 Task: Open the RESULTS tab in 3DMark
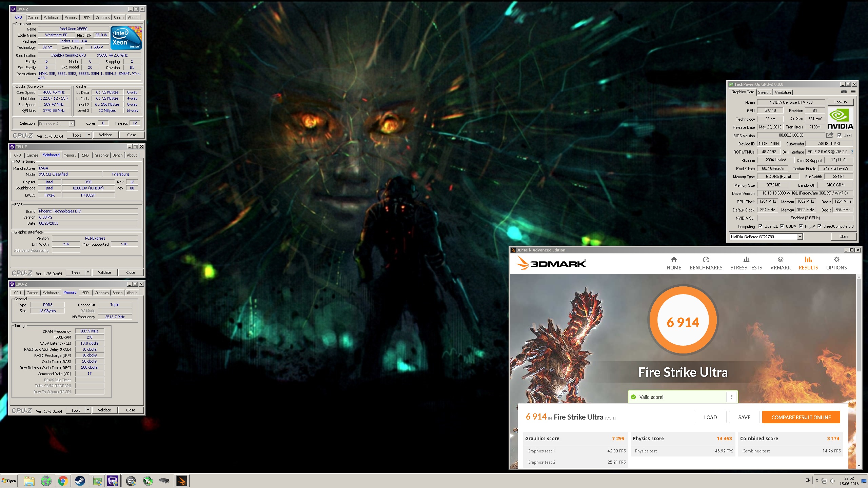808,263
